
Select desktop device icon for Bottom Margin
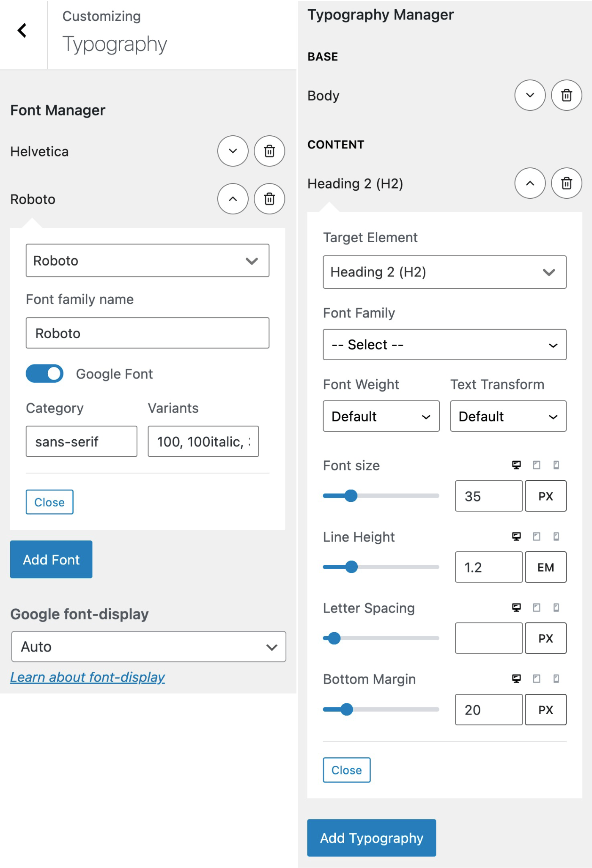pos(516,679)
